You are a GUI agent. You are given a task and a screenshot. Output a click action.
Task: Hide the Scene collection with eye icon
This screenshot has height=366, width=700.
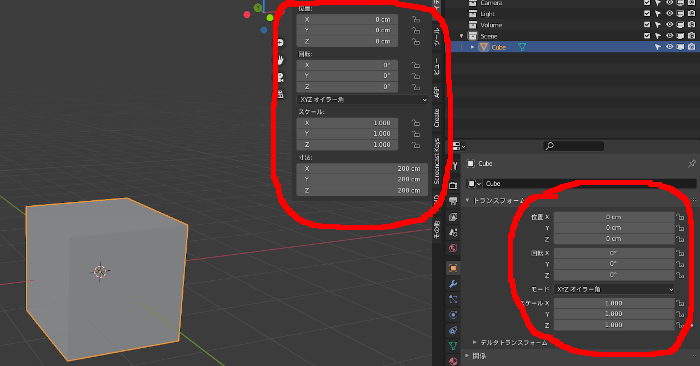pyautogui.click(x=669, y=36)
